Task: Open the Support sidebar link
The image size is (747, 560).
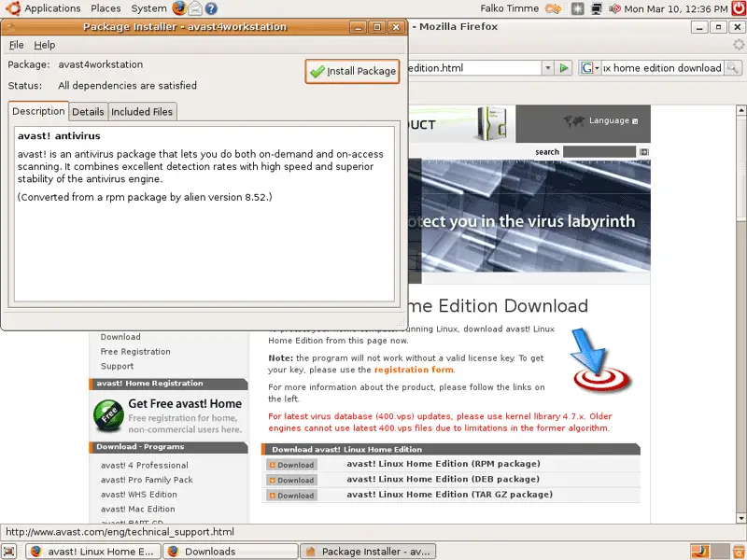Action: pos(118,366)
